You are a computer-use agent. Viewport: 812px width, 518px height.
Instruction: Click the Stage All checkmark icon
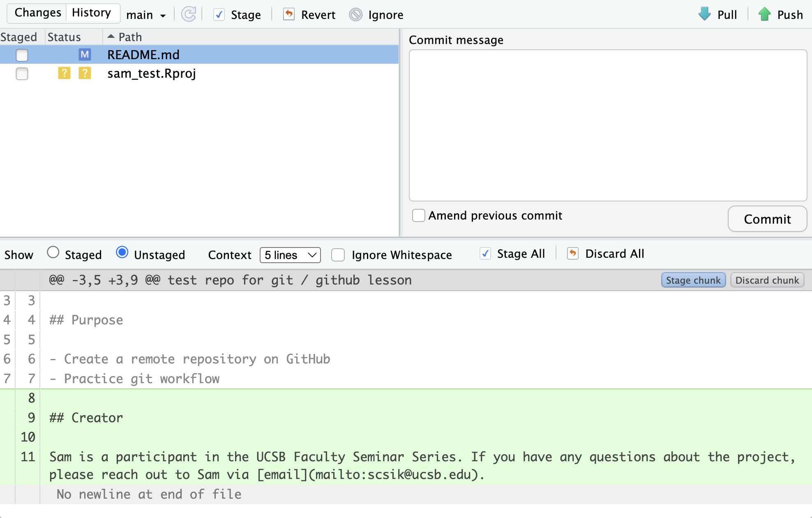click(485, 254)
